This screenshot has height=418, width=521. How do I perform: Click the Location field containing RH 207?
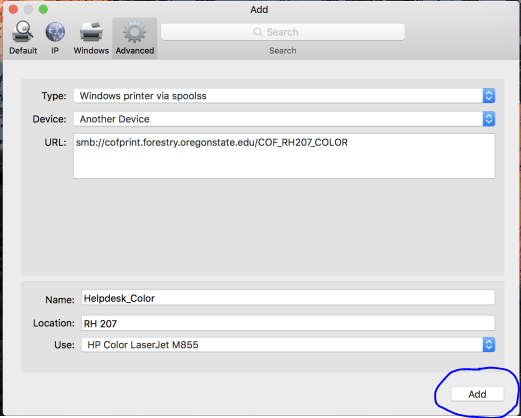[x=288, y=323]
